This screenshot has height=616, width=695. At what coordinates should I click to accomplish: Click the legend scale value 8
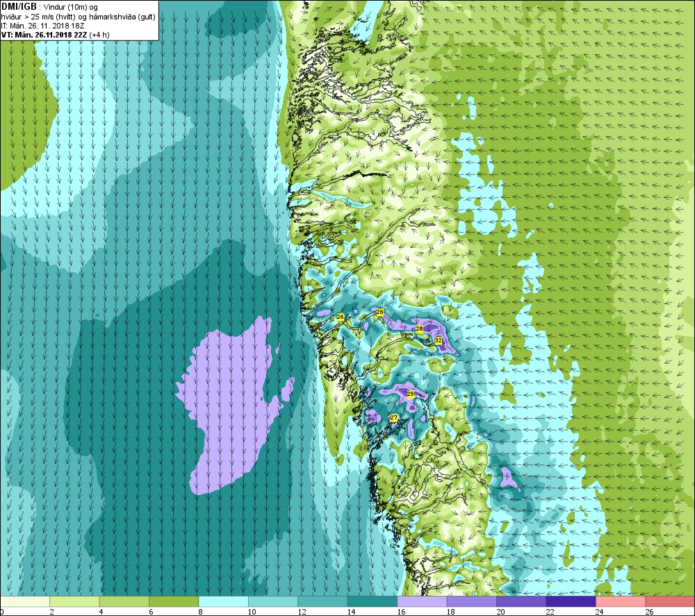tap(201, 612)
